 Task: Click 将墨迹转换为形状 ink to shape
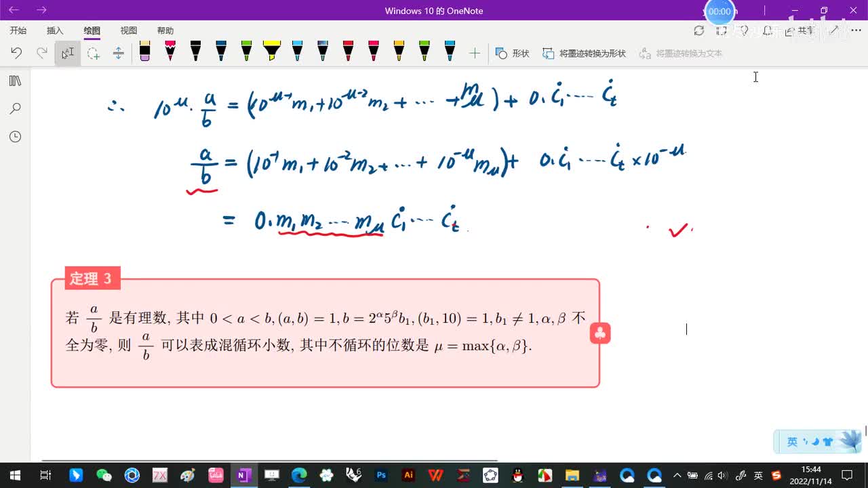click(584, 53)
